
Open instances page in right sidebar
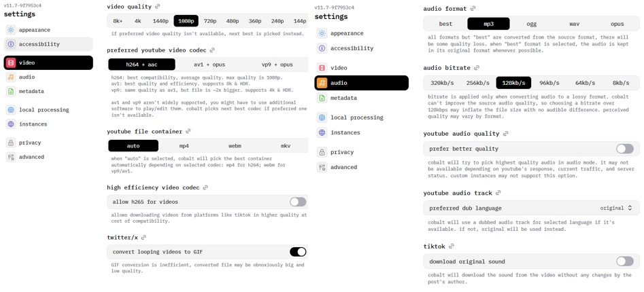pyautogui.click(x=361, y=132)
